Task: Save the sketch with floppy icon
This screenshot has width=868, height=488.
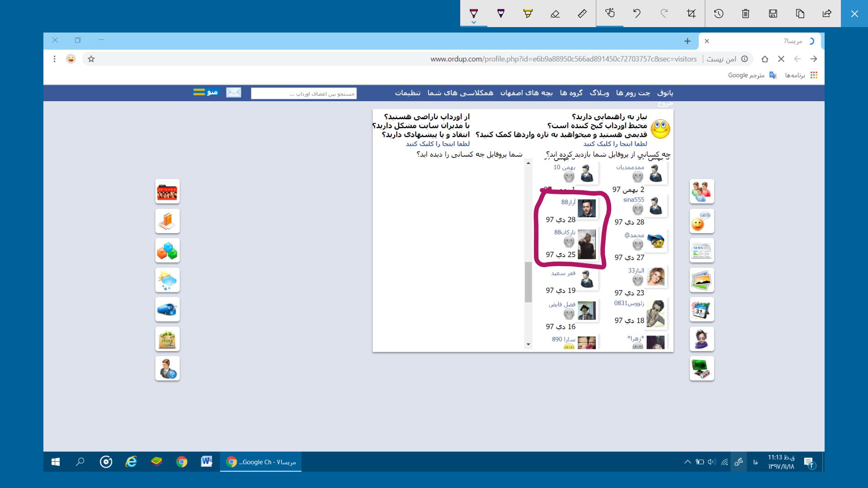Action: [x=773, y=14]
